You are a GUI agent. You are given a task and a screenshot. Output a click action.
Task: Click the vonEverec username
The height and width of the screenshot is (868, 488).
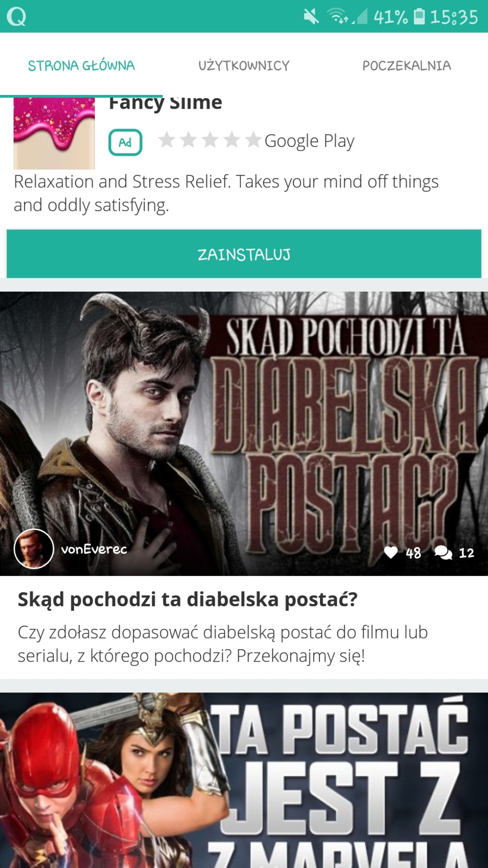tap(94, 549)
